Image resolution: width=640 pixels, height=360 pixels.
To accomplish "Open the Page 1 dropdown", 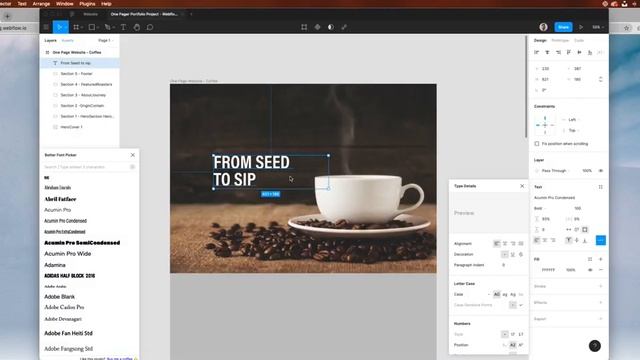I will tap(106, 40).
